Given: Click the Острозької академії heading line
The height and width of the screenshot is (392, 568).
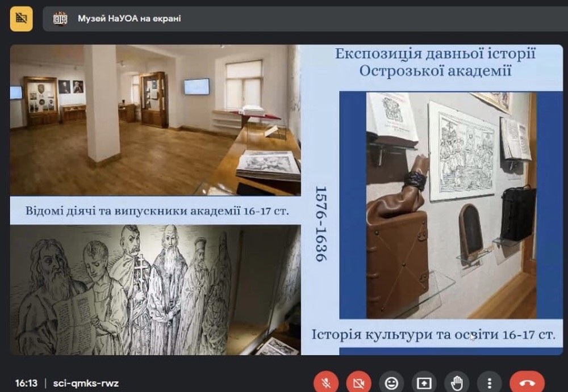Looking at the screenshot, I should [x=435, y=71].
